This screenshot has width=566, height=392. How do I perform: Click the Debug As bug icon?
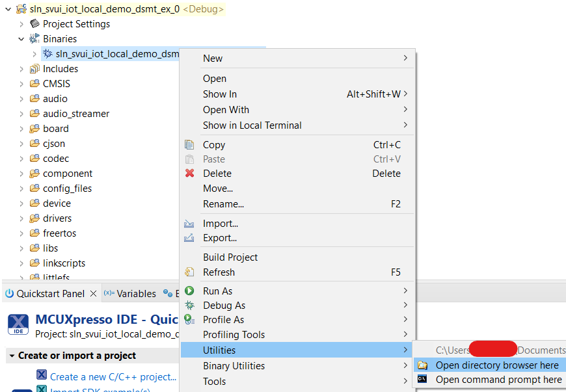pos(189,305)
